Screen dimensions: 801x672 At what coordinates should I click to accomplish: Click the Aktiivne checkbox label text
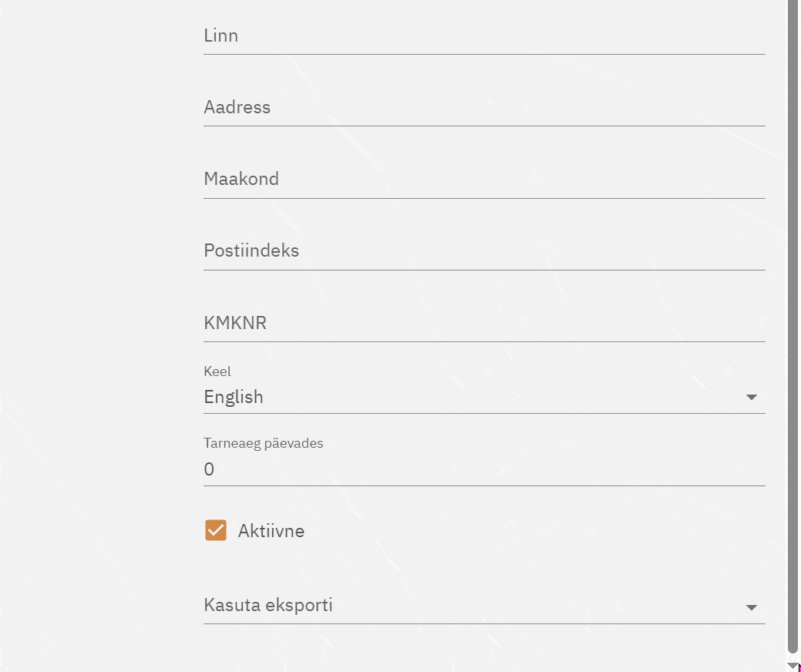271,531
